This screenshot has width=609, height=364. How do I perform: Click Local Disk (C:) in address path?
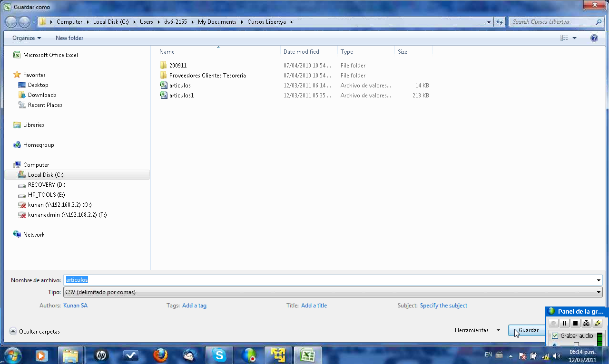point(111,22)
